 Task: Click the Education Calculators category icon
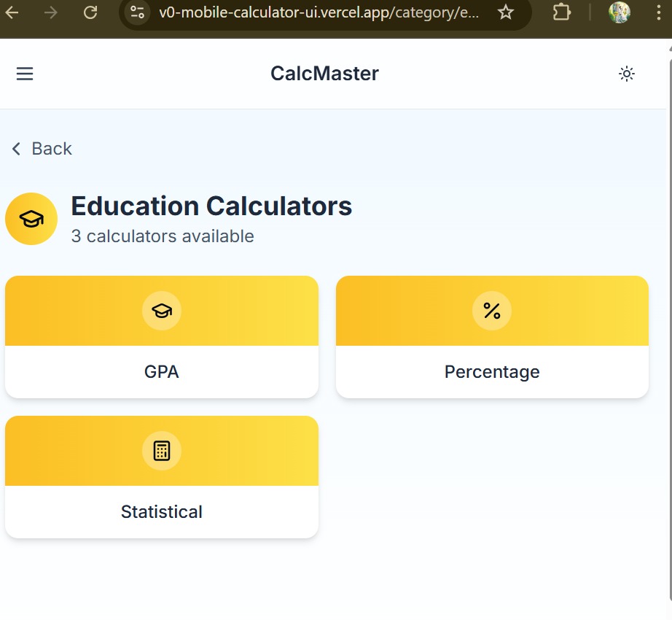pyautogui.click(x=31, y=219)
